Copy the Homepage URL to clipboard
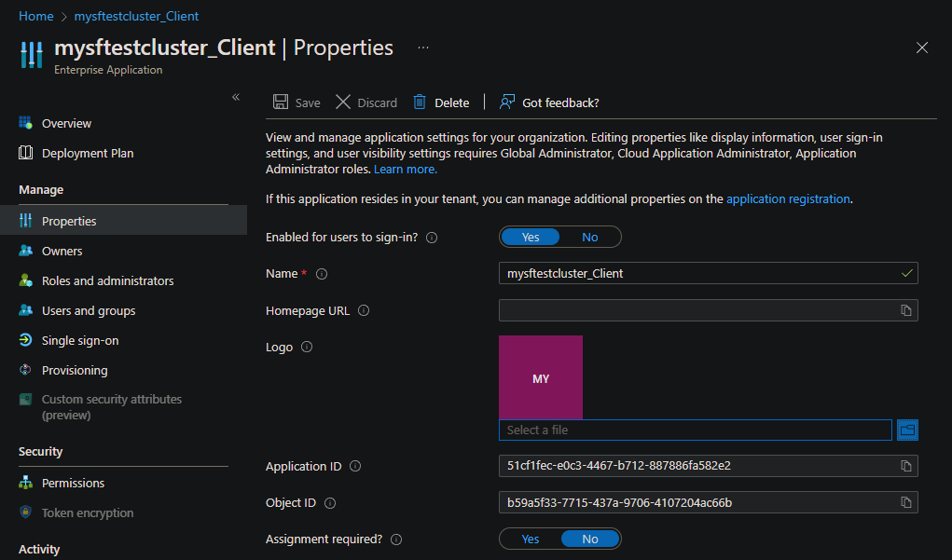952x560 pixels. (x=906, y=310)
